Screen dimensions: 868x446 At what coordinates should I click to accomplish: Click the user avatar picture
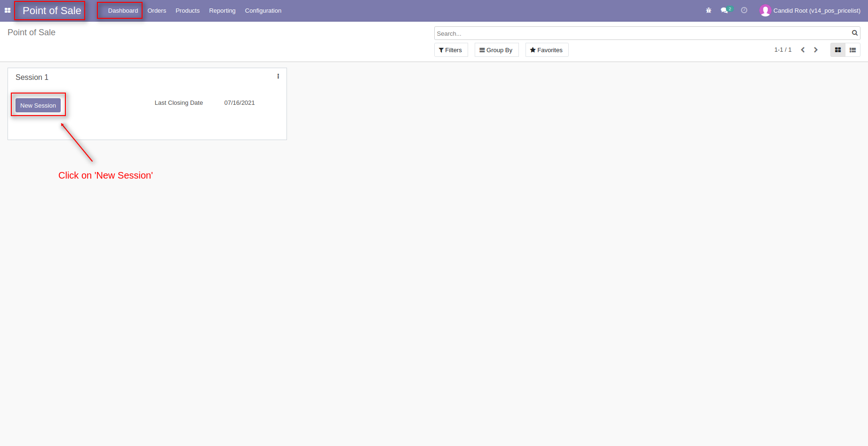pos(765,10)
